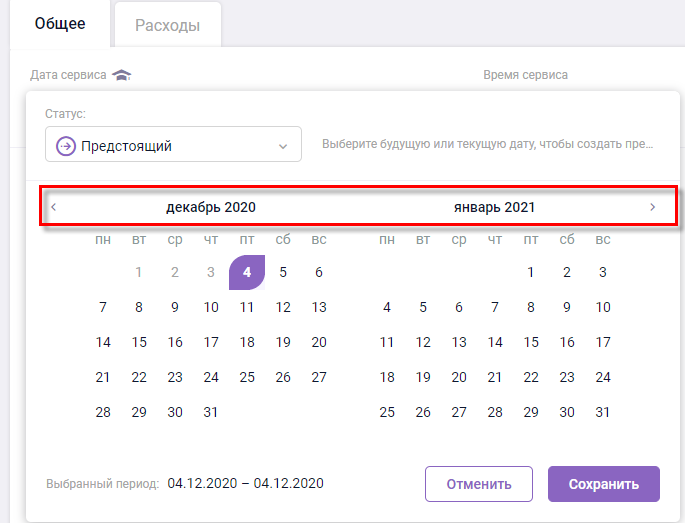Switch to the Расходы tab
This screenshot has width=685, height=523.
point(167,25)
